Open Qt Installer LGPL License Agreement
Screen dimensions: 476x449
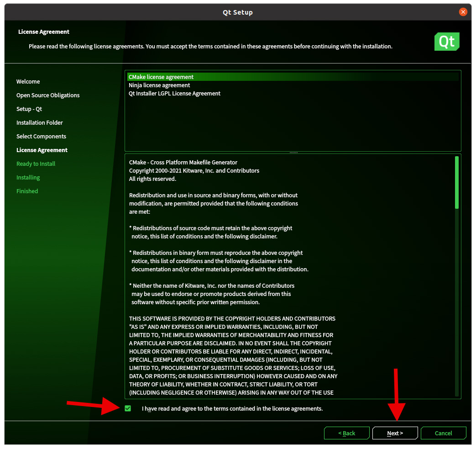174,94
